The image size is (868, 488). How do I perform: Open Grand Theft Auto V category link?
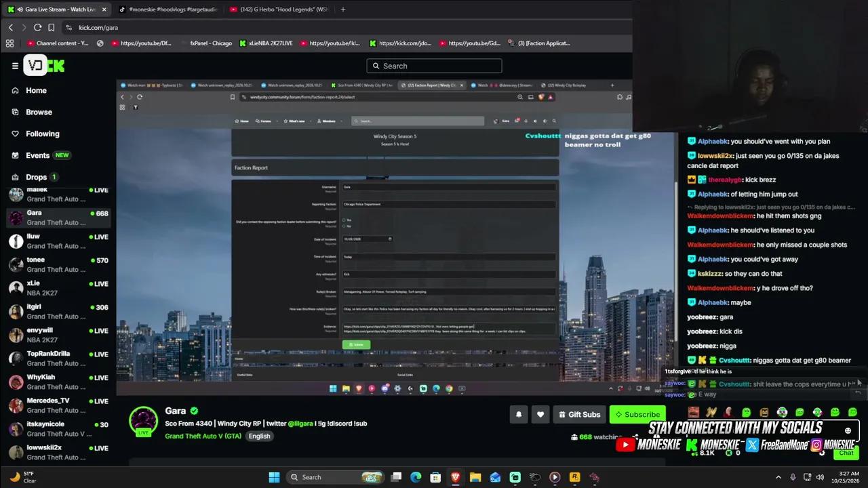[x=203, y=436]
